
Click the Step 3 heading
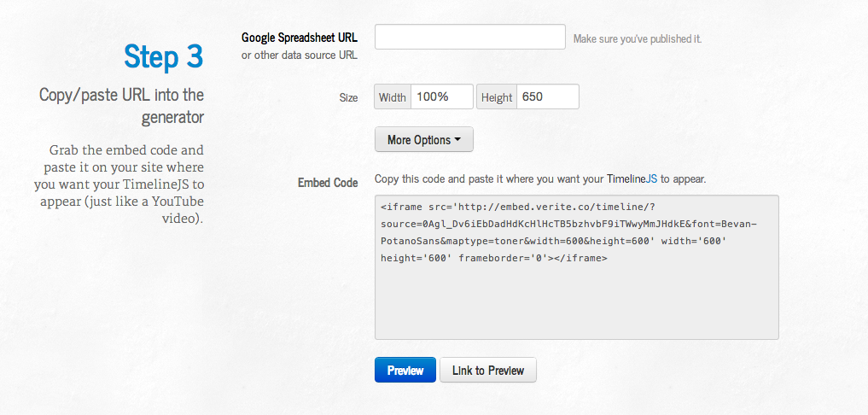(x=164, y=56)
